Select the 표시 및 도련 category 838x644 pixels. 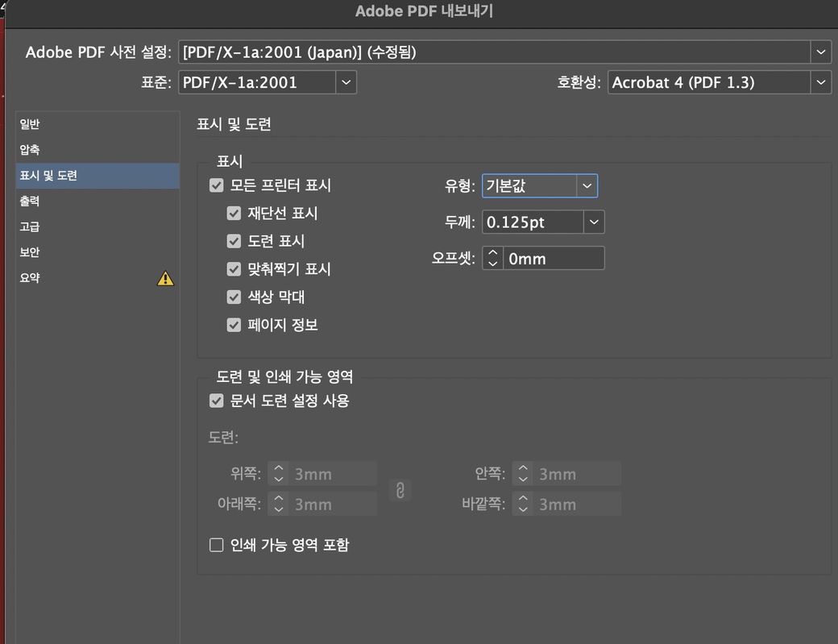click(x=97, y=175)
